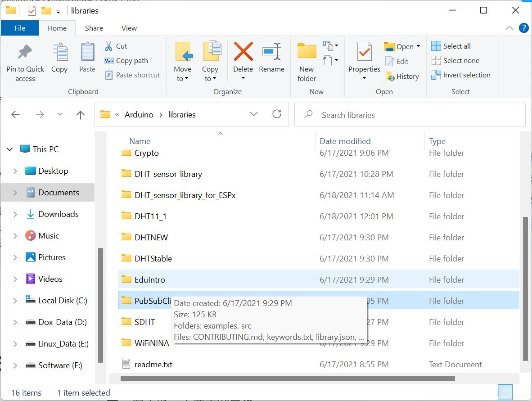This screenshot has width=532, height=401.
Task: Click the red Delete icon
Action: pyautogui.click(x=243, y=52)
